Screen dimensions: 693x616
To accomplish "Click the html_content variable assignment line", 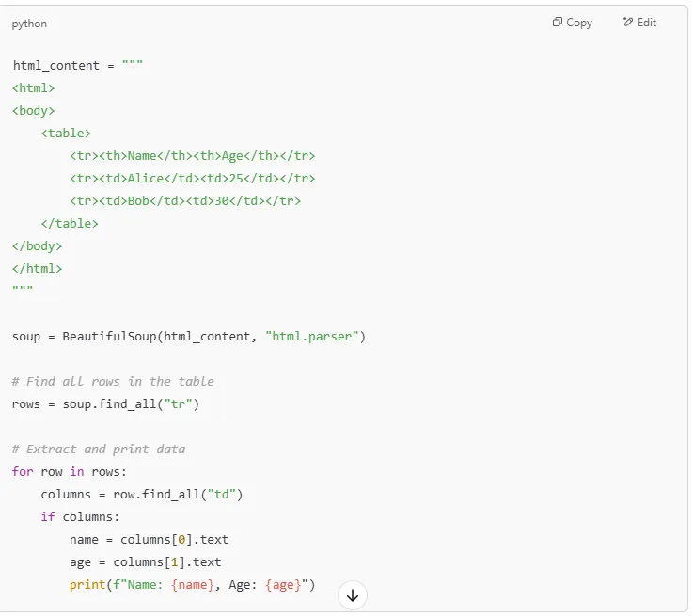I will [x=77, y=65].
